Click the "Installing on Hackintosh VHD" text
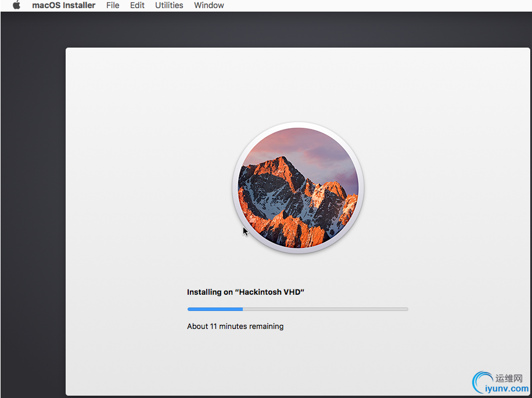This screenshot has height=398, width=532. [246, 292]
